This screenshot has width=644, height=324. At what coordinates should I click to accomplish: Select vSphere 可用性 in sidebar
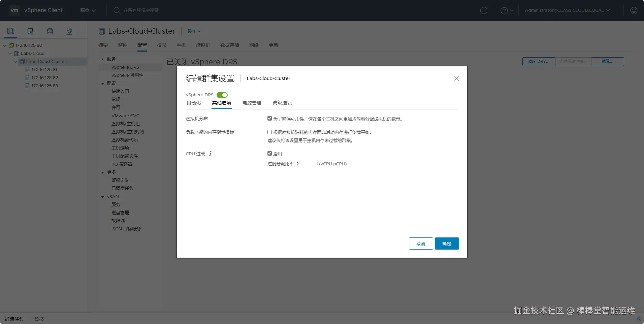tap(128, 75)
